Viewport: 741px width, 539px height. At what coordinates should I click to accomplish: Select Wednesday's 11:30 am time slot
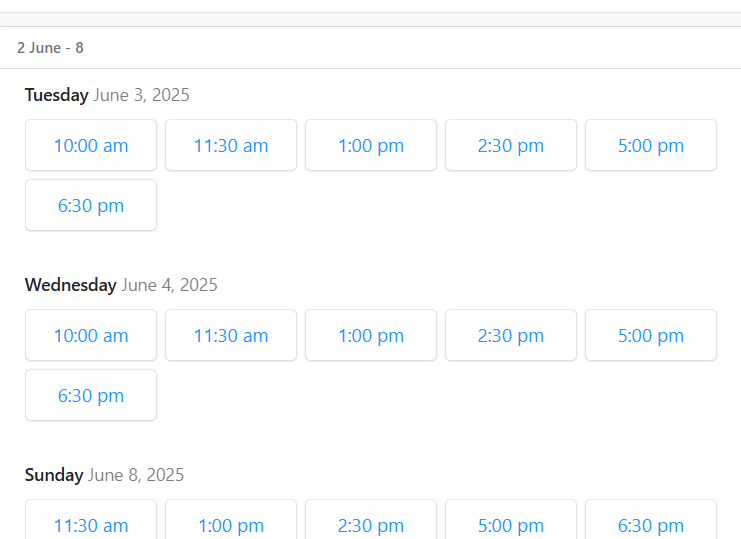[231, 335]
